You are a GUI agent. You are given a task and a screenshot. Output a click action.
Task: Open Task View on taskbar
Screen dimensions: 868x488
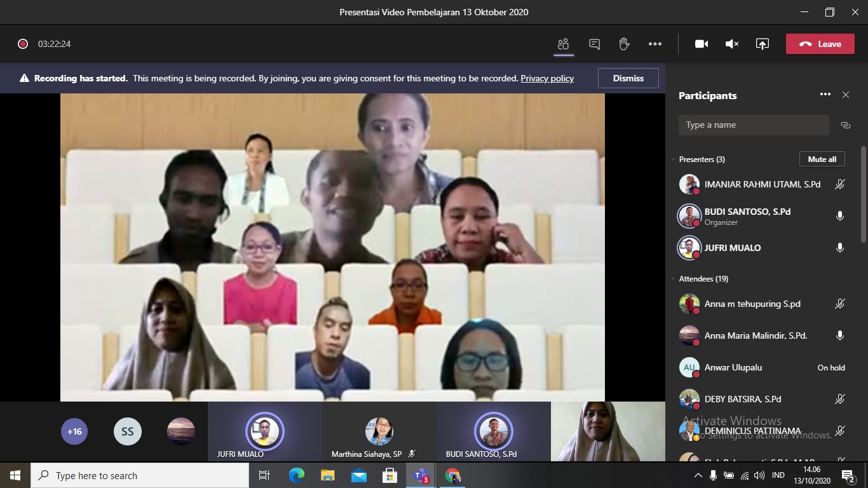[264, 475]
